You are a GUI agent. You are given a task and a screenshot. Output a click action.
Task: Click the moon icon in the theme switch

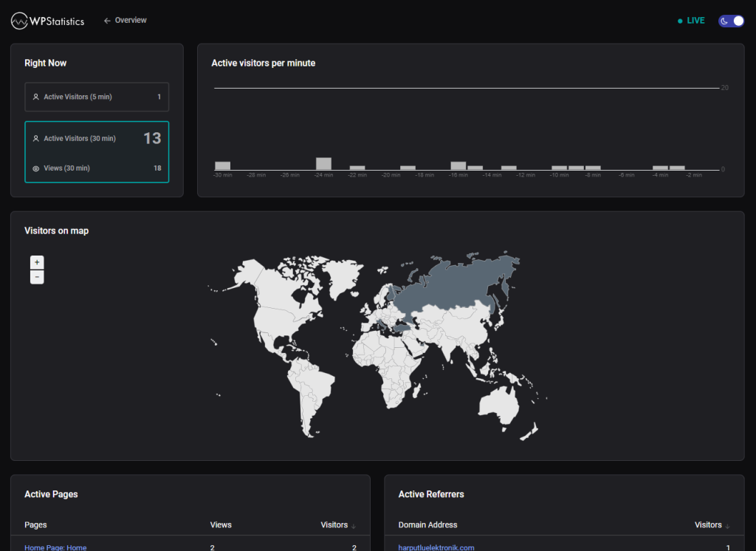(723, 21)
